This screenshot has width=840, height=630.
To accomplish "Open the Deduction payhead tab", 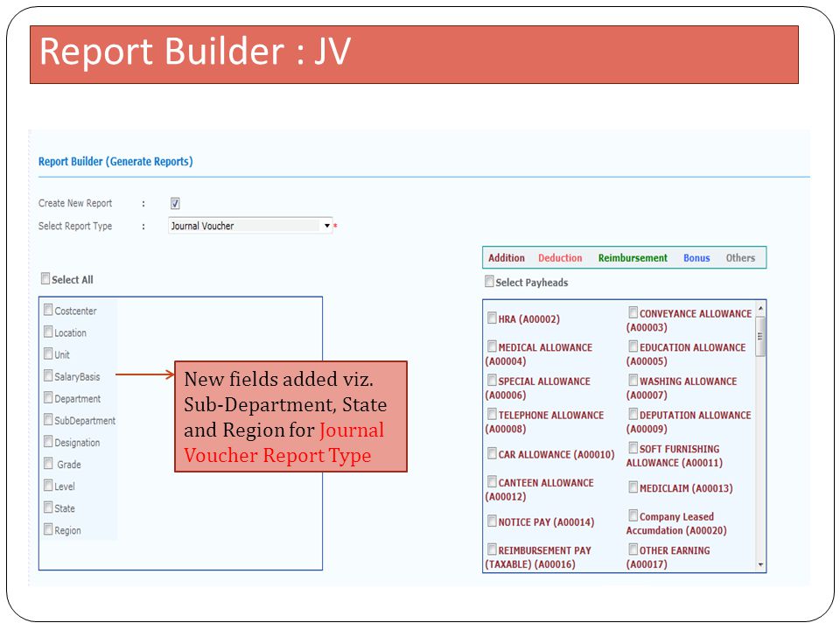I will (560, 257).
